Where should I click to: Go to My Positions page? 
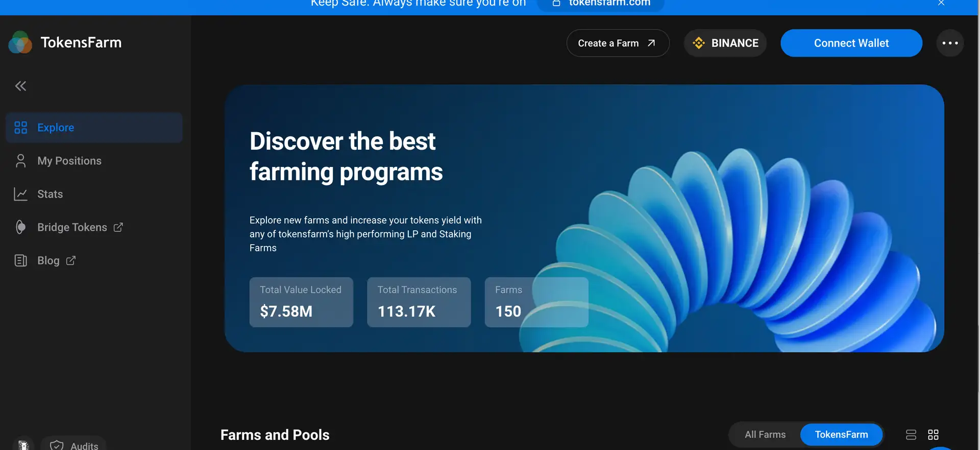coord(69,161)
